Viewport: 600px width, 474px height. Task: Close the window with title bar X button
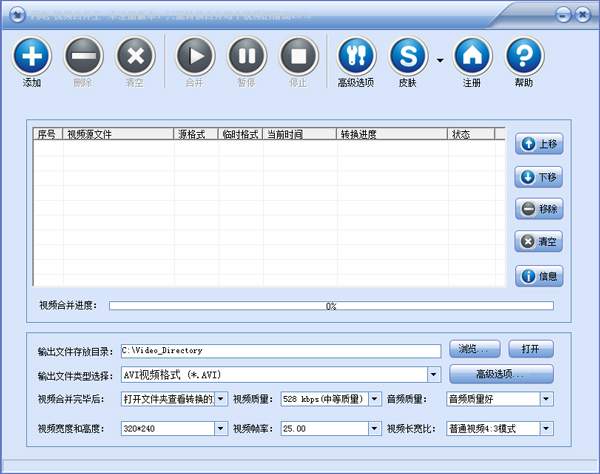[583, 15]
